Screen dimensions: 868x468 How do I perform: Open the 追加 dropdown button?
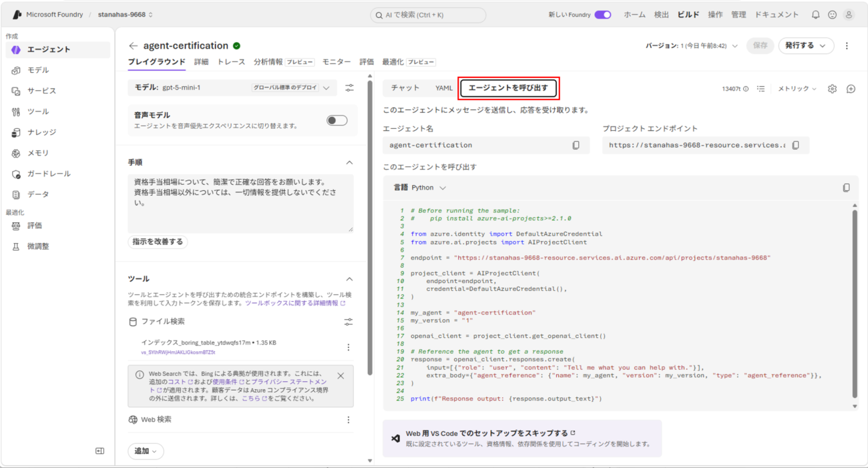pyautogui.click(x=146, y=451)
